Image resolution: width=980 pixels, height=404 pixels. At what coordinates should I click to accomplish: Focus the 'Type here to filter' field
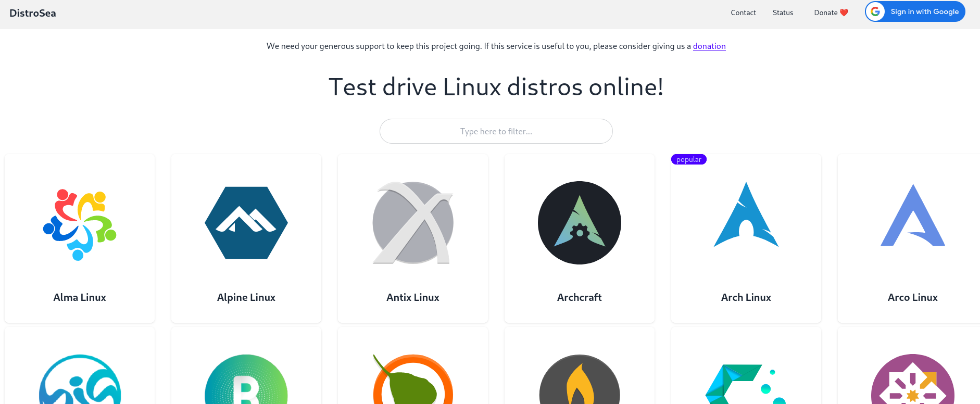pyautogui.click(x=496, y=131)
